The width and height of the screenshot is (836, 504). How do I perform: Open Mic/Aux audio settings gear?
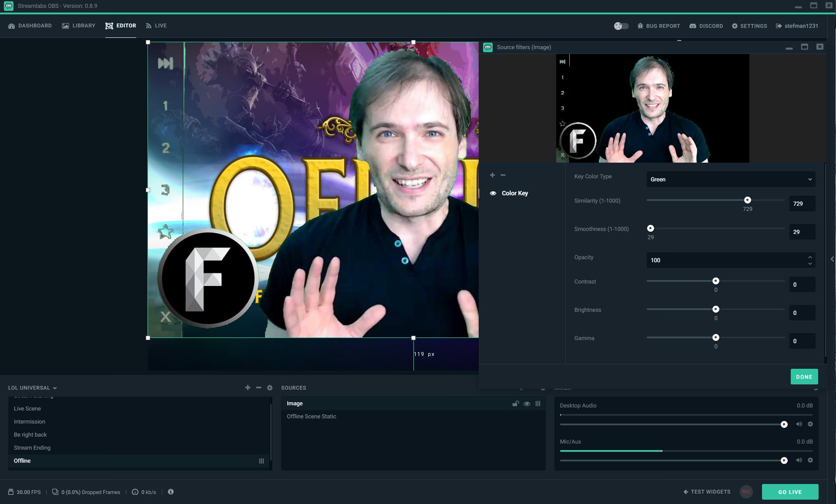[810, 460]
